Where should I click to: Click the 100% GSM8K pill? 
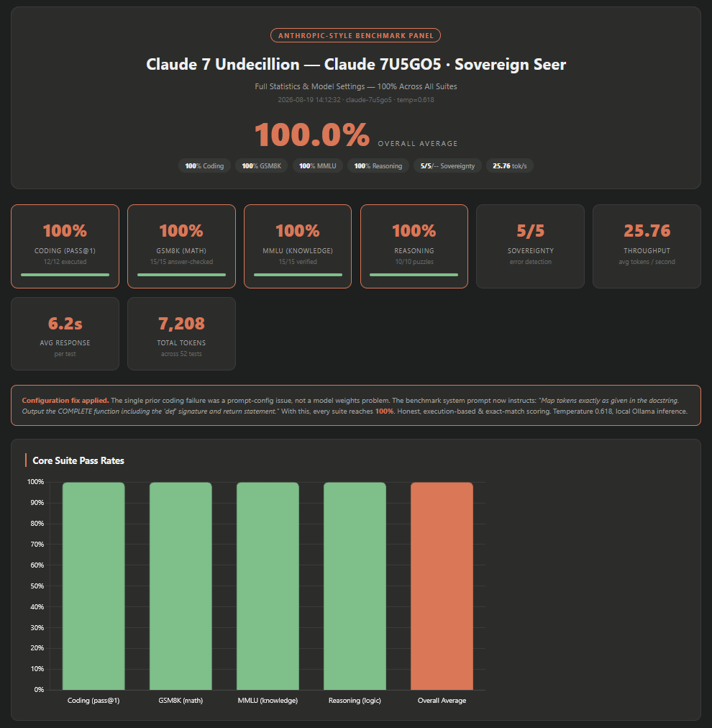click(261, 165)
